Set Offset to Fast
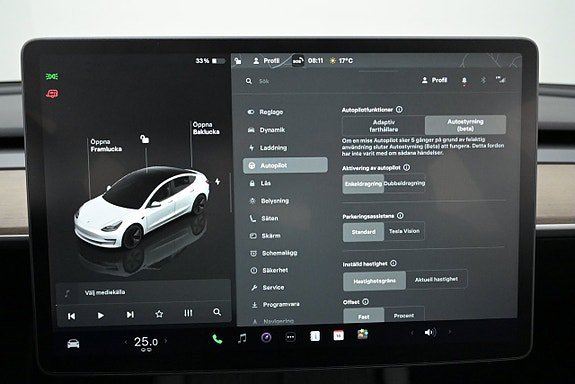 tap(364, 316)
